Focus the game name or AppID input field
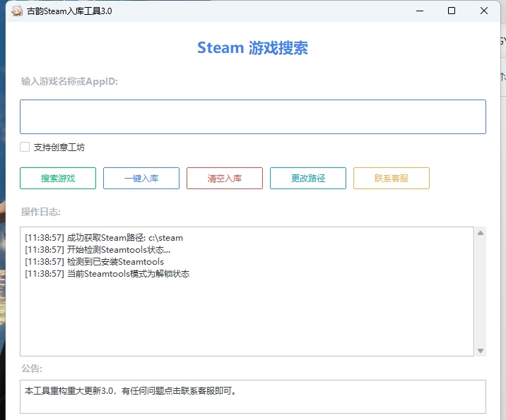This screenshot has width=506, height=420. 253,116
